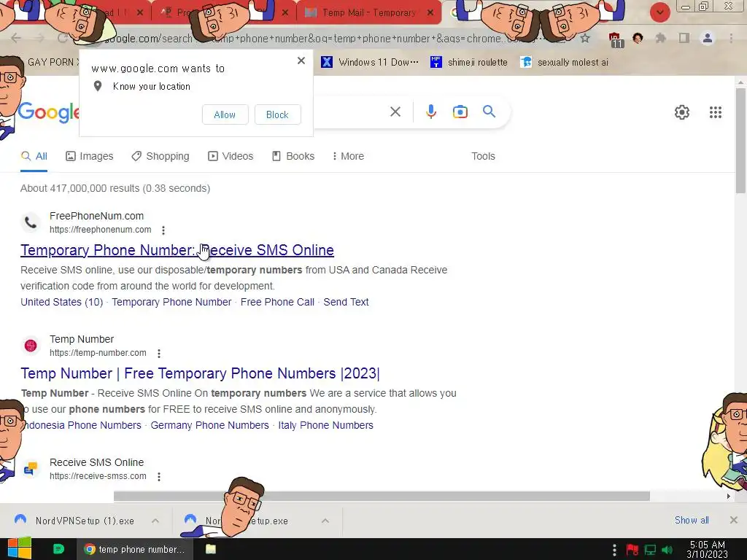Open United States (10) sublink
Viewport: 747px width, 560px height.
62,302
